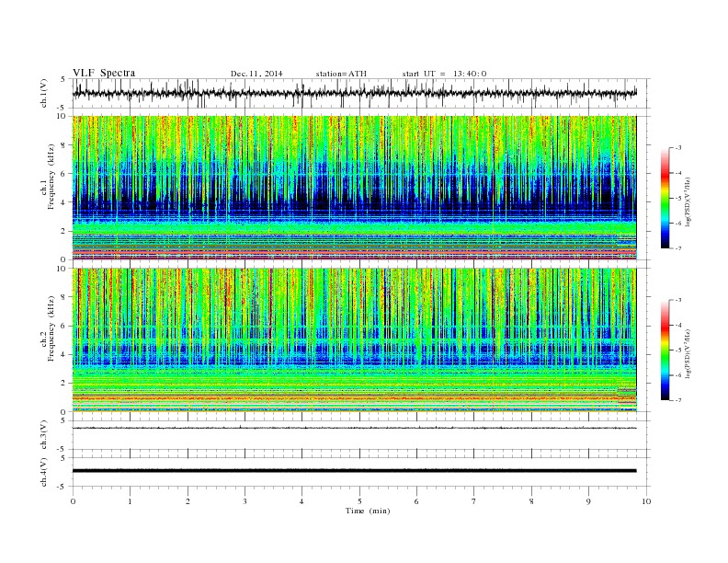Click the "VLF Spectra" title text

[104, 73]
